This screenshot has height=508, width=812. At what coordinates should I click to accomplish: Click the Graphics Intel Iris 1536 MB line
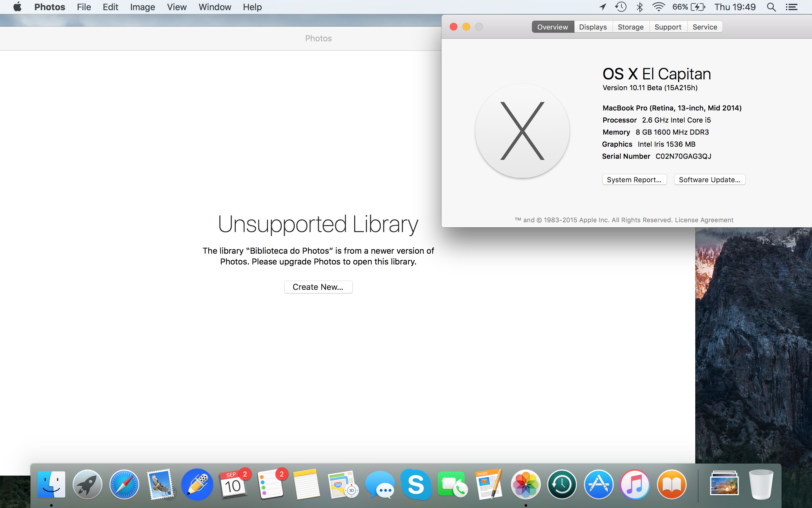coord(649,144)
